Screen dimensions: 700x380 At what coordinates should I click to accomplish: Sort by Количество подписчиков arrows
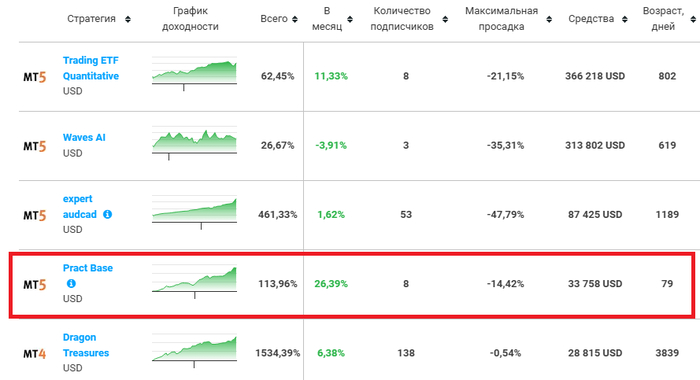pyautogui.click(x=445, y=19)
